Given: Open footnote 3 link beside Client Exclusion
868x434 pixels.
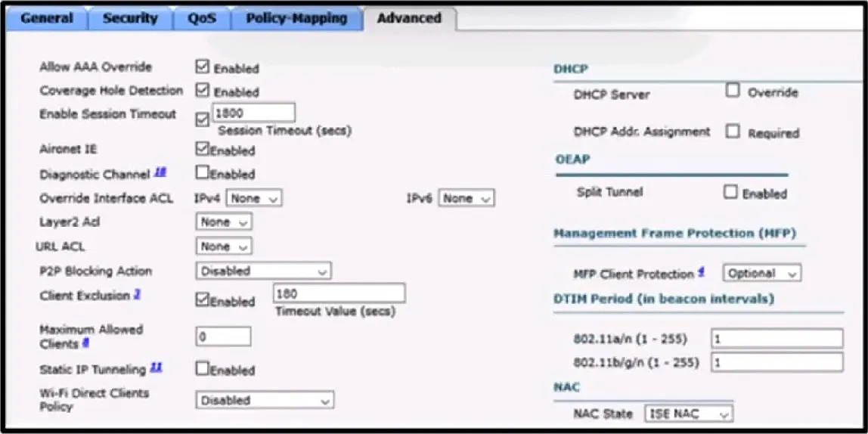Looking at the screenshot, I should coord(137,295).
